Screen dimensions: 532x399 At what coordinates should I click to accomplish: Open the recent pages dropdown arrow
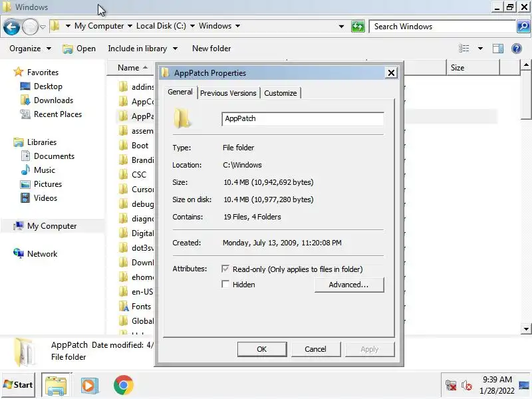tap(43, 27)
